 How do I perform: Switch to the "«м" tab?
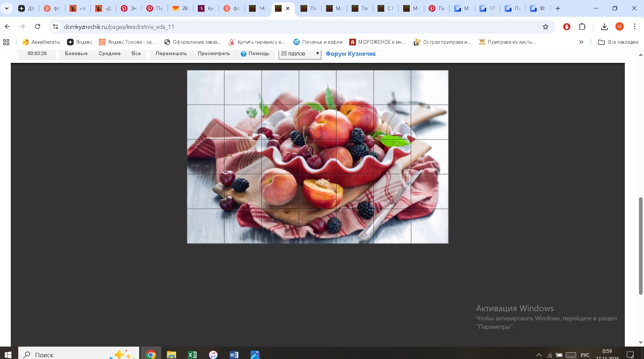pyautogui.click(x=78, y=8)
